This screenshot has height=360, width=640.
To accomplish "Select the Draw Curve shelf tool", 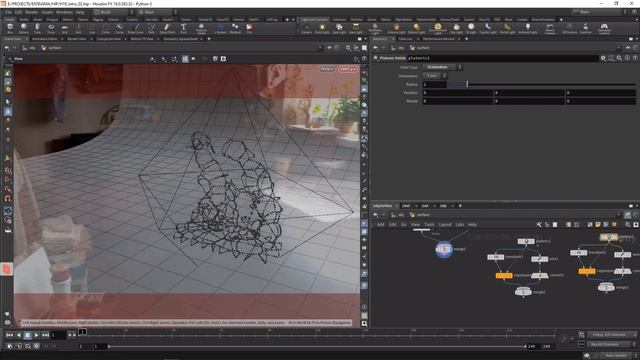I will coord(136,28).
